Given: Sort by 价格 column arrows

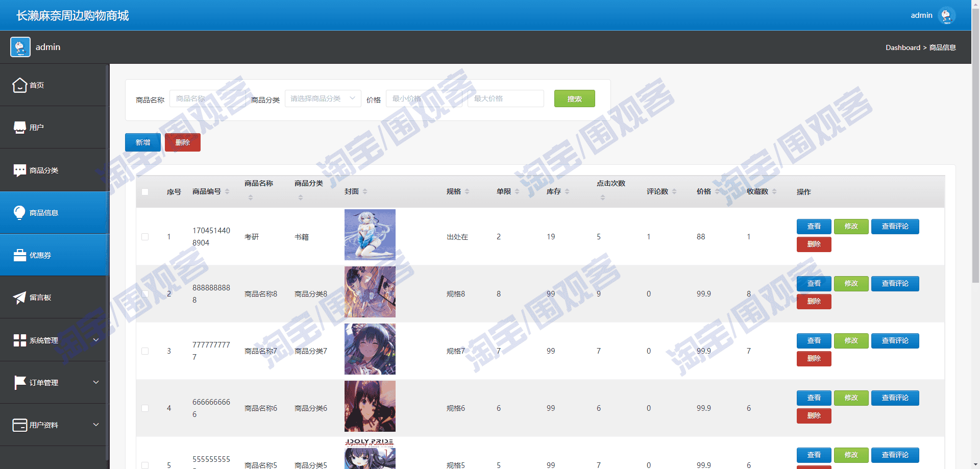Looking at the screenshot, I should 717,191.
